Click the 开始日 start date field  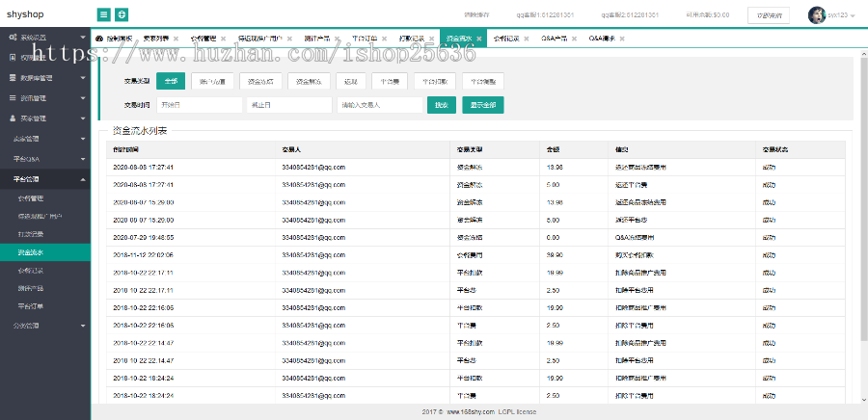coord(199,105)
